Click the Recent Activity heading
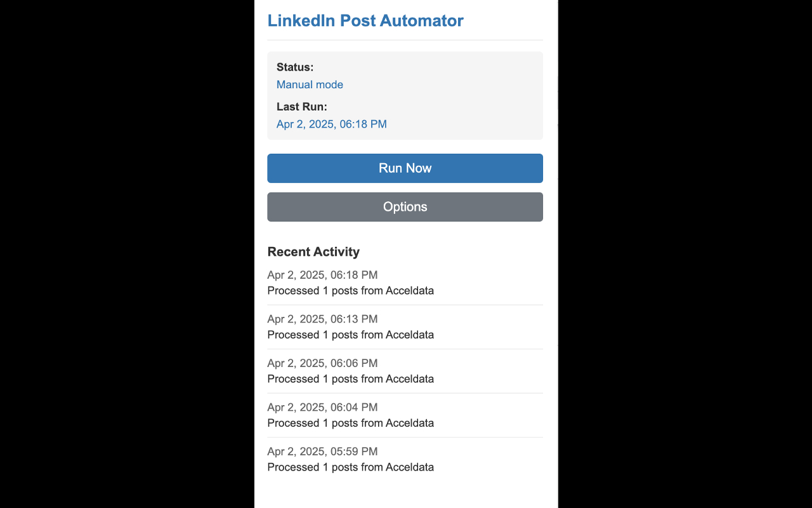The width and height of the screenshot is (812, 508). point(313,251)
